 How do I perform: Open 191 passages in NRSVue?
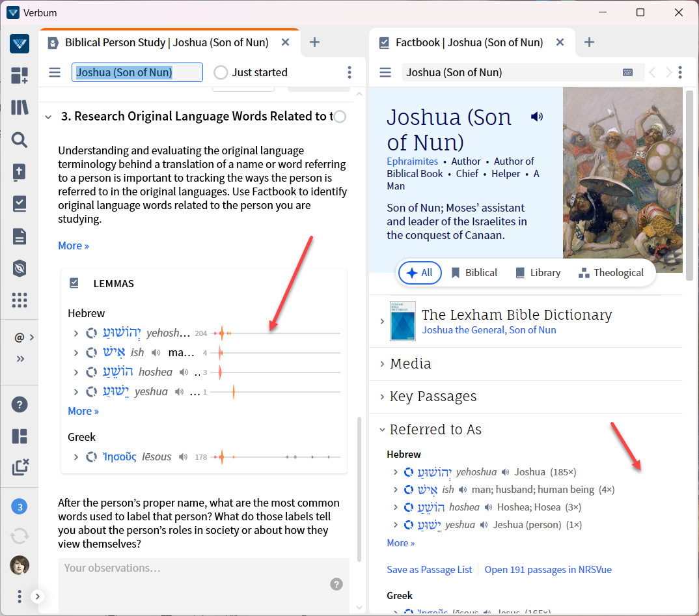click(548, 570)
